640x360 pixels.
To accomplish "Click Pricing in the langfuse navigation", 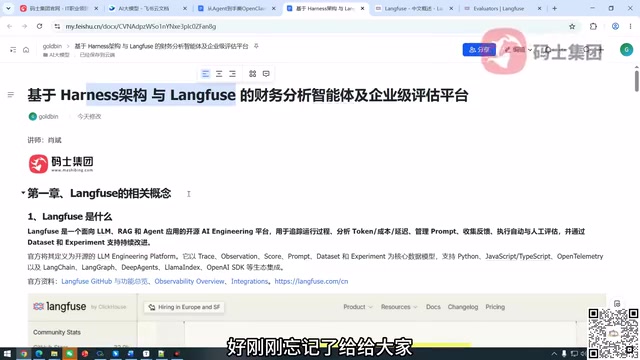I will pos(495,307).
